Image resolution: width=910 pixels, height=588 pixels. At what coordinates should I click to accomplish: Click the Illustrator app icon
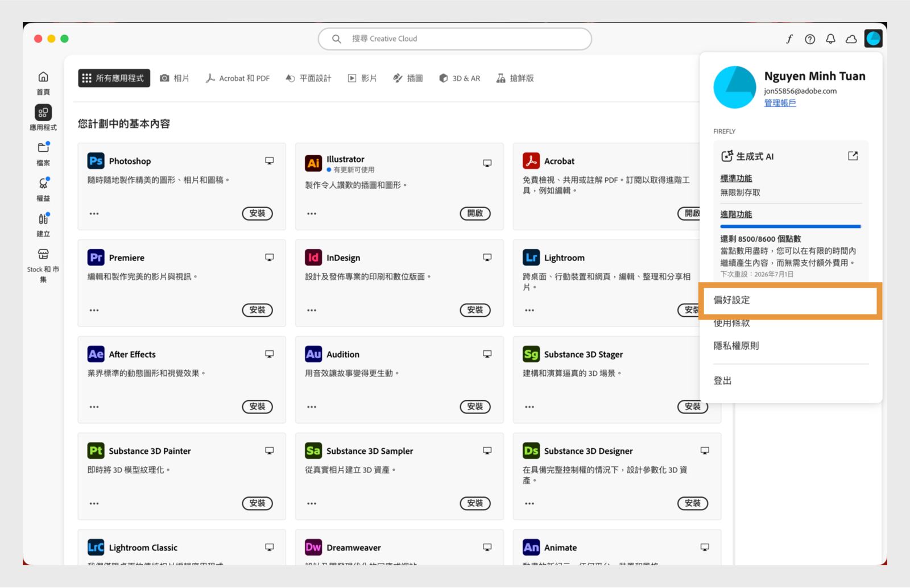pos(313,163)
